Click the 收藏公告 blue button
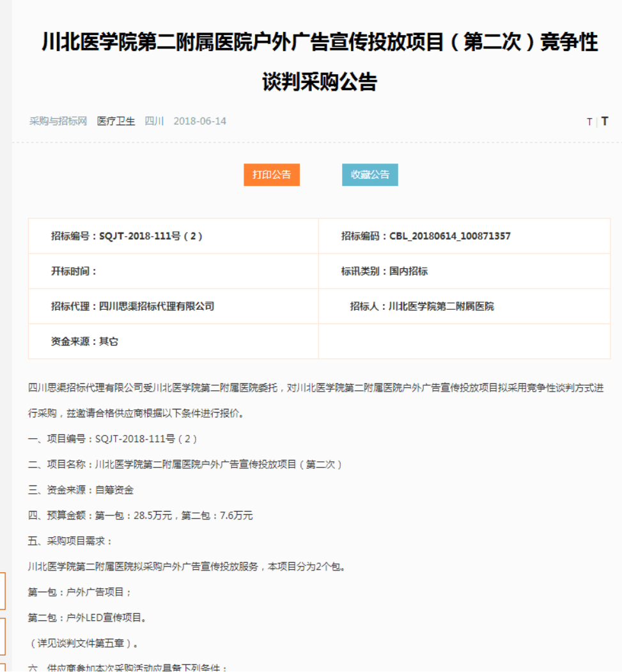Viewport: 622px width, 672px height. 369,175
